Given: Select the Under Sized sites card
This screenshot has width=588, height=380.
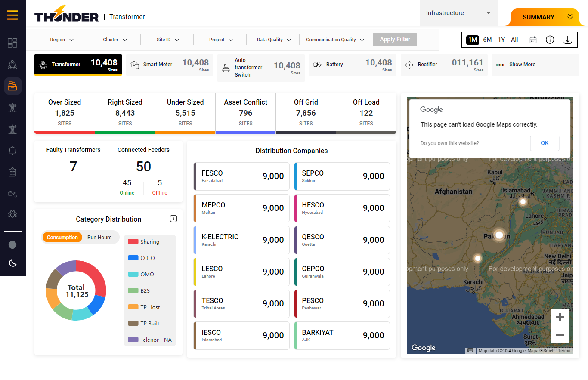Looking at the screenshot, I should pos(185,113).
